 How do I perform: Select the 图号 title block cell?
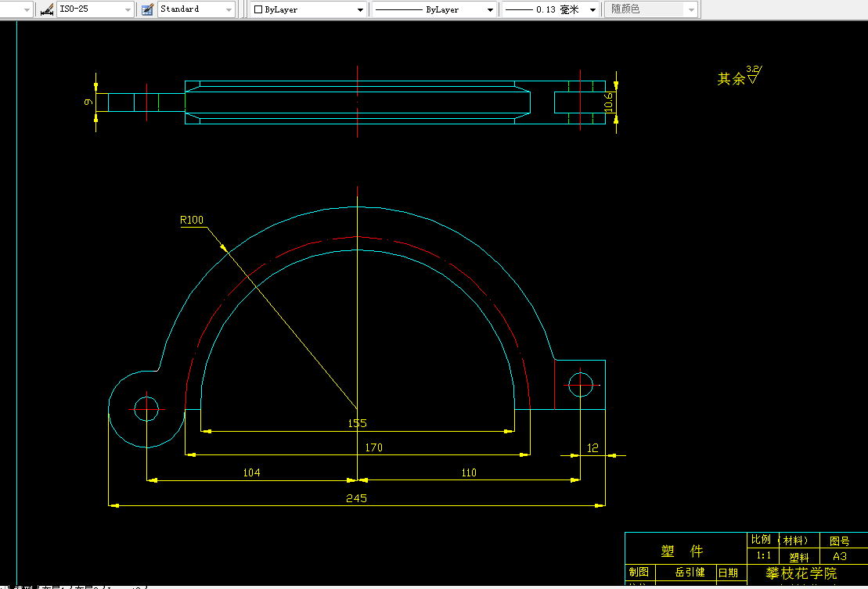click(x=839, y=541)
